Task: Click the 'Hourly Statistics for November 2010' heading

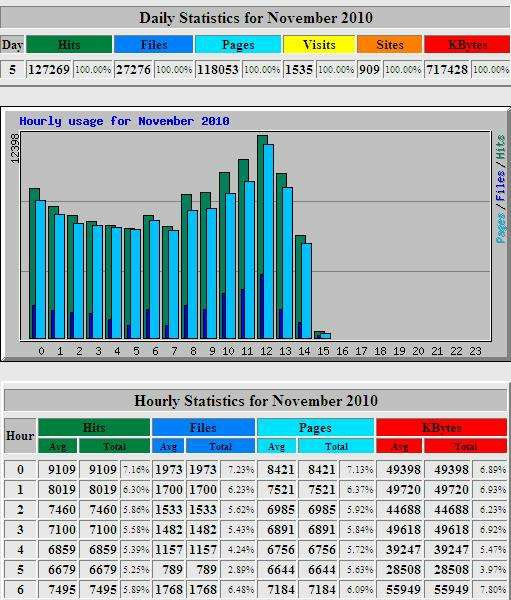Action: coord(256,401)
